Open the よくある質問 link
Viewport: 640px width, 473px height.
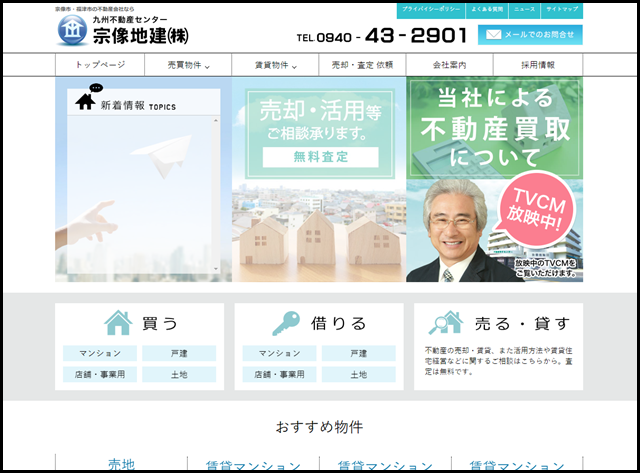click(x=487, y=9)
